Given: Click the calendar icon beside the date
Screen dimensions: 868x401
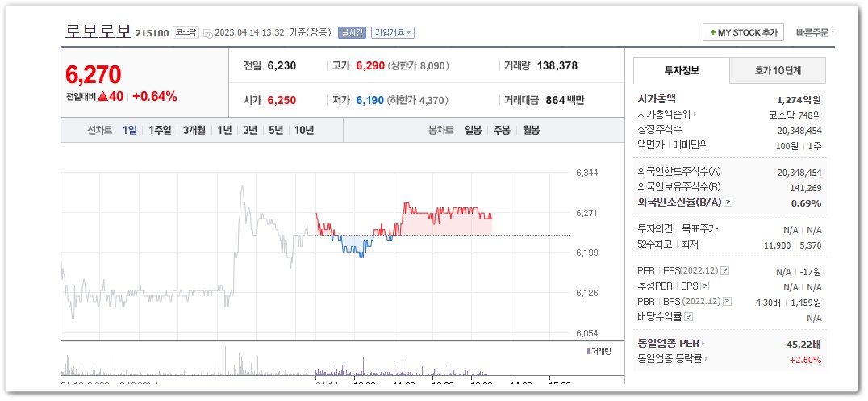Looking at the screenshot, I should [x=207, y=33].
